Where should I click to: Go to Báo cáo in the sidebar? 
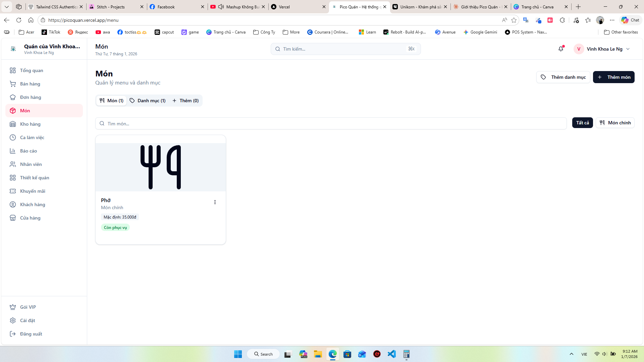click(x=29, y=151)
